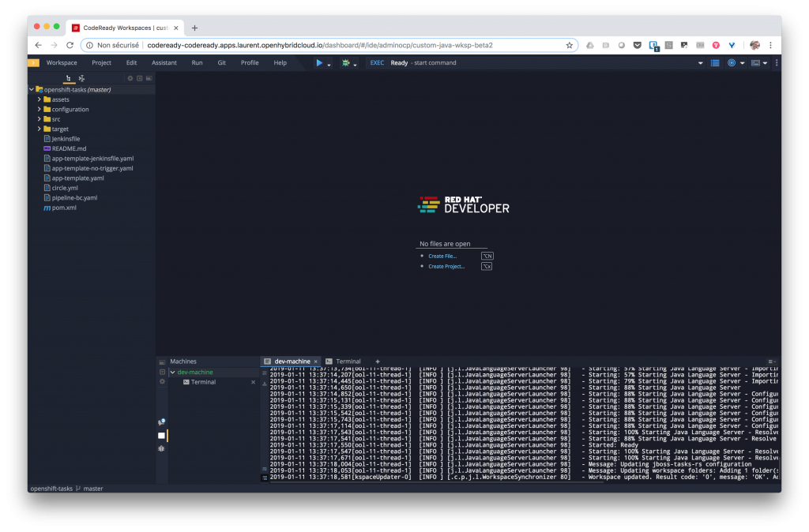Expand the assets folder
This screenshot has height=532, width=809.
tap(39, 99)
